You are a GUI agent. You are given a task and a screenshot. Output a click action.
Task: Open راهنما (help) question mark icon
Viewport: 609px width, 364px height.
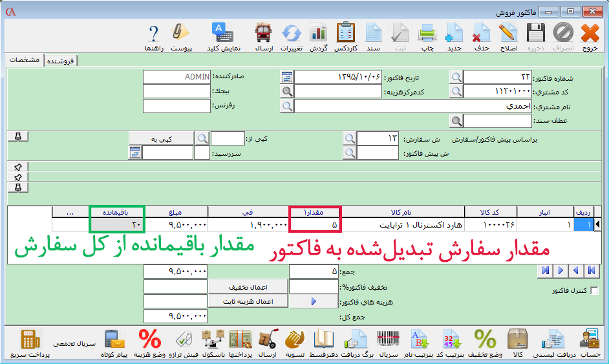pos(154,33)
